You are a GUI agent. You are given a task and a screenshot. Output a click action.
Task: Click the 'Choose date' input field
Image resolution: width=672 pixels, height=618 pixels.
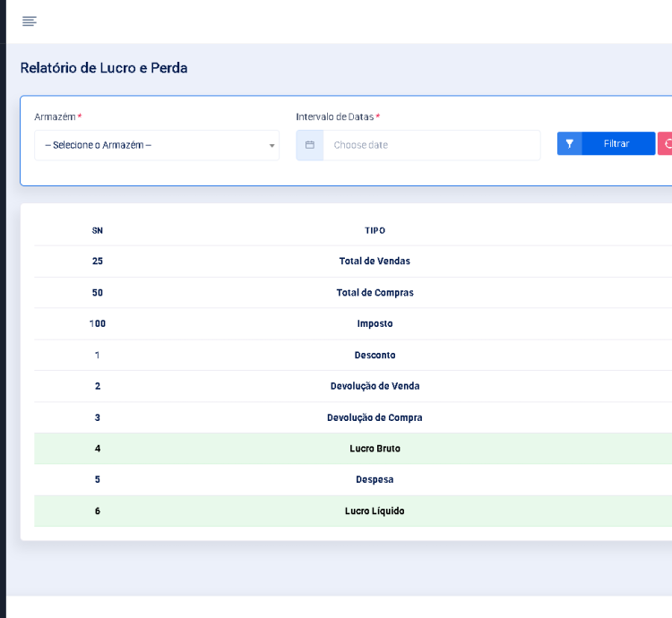tap(431, 145)
